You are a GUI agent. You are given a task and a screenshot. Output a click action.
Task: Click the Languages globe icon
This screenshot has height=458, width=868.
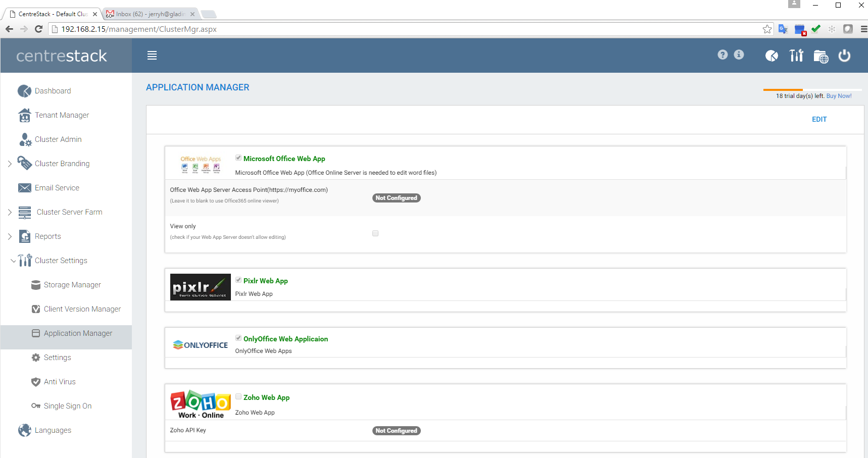pyautogui.click(x=24, y=430)
